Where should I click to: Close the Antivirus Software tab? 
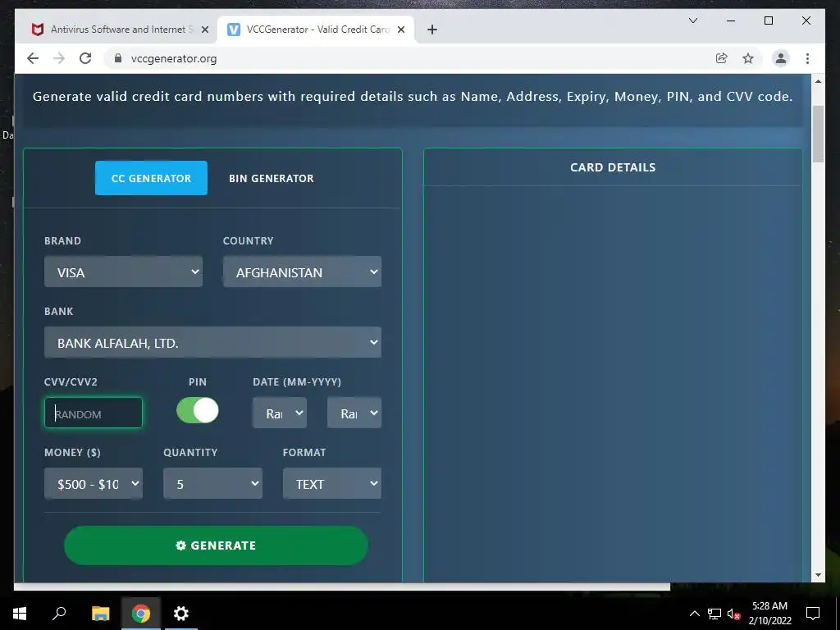pos(204,30)
